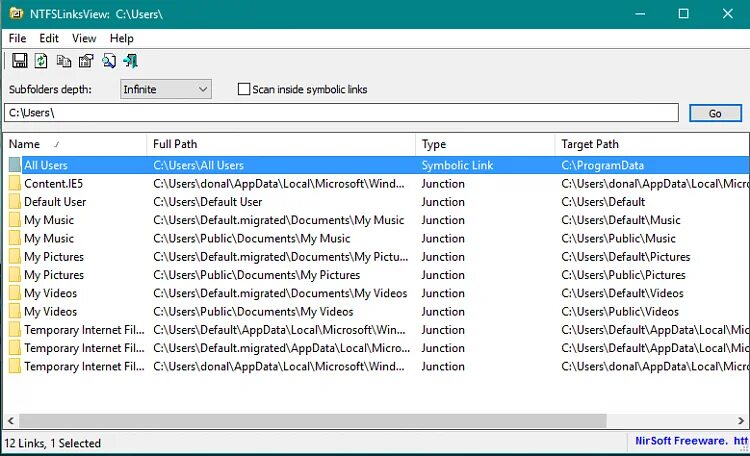Viewport: 750px width, 456px height.
Task: Select the Content.IE5 row
Action: pyautogui.click(x=376, y=184)
